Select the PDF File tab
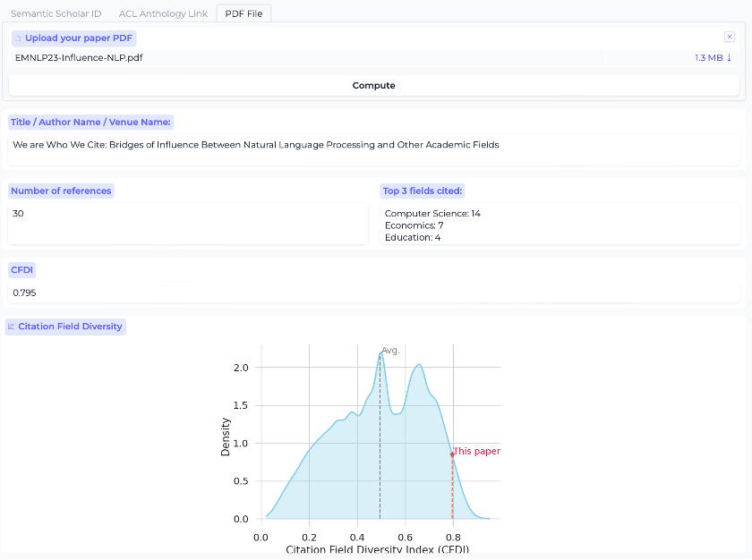 click(x=244, y=13)
